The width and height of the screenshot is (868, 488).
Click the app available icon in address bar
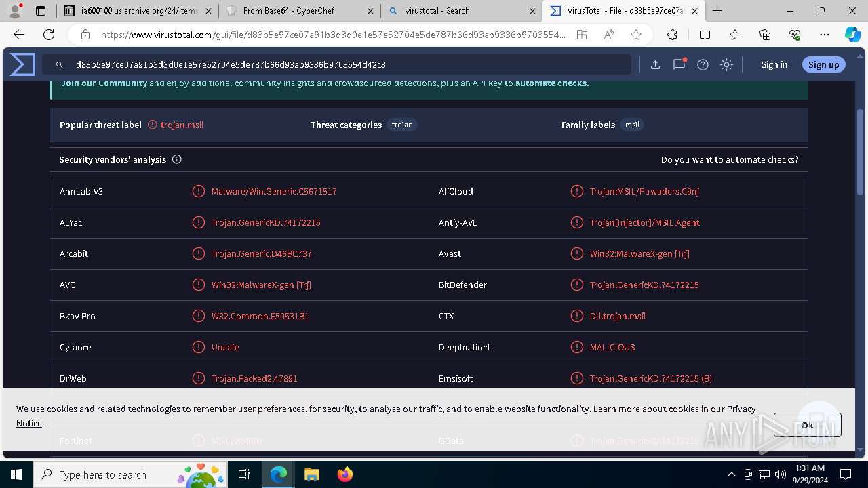coord(582,35)
